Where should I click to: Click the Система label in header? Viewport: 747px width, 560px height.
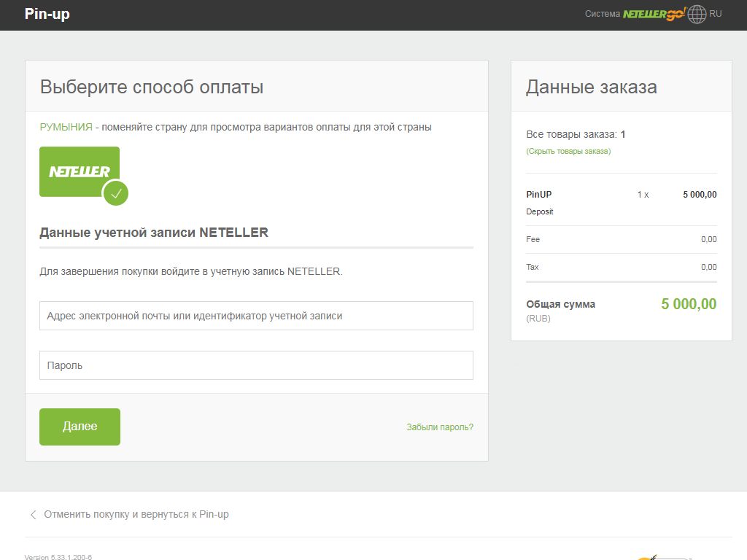tap(602, 14)
